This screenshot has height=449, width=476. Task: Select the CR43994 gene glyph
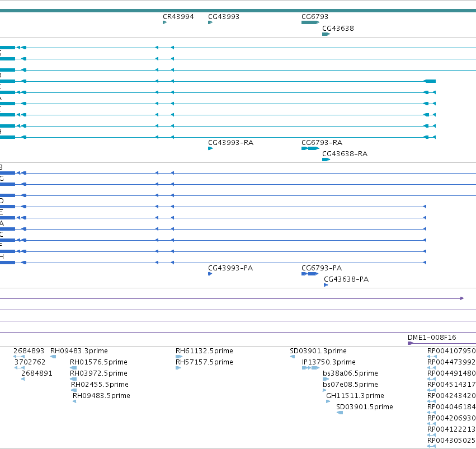click(165, 22)
